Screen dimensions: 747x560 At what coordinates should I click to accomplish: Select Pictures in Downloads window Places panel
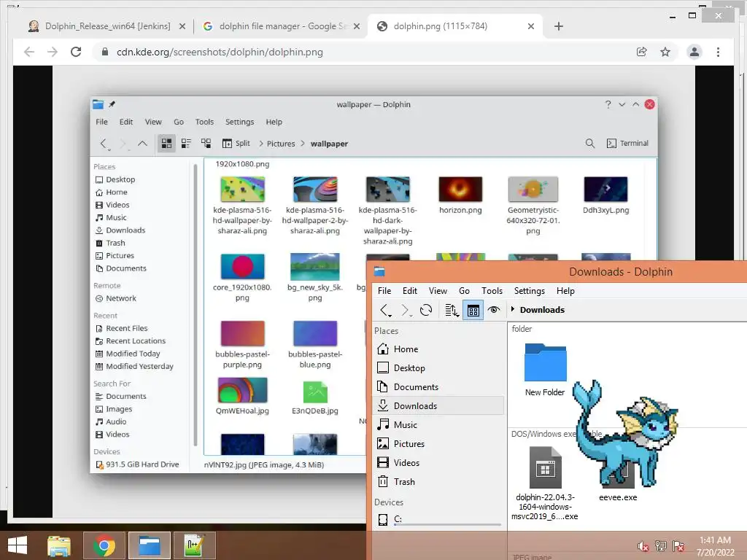click(438, 444)
